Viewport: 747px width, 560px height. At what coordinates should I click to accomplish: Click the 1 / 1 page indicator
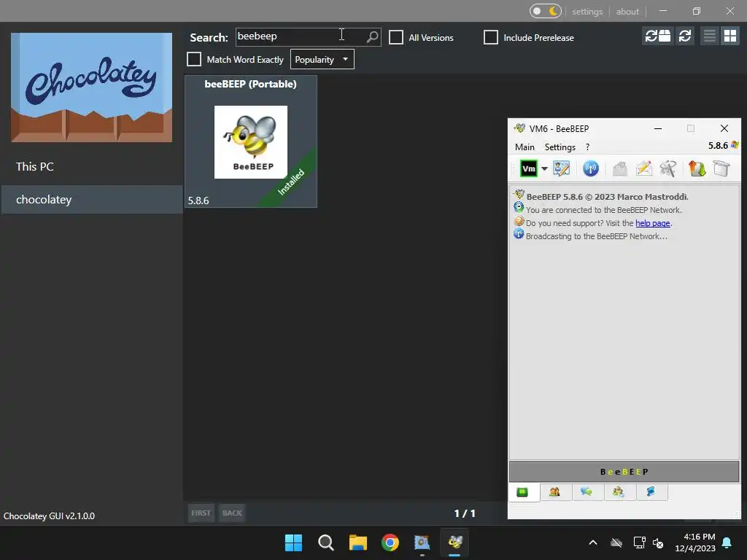point(465,513)
